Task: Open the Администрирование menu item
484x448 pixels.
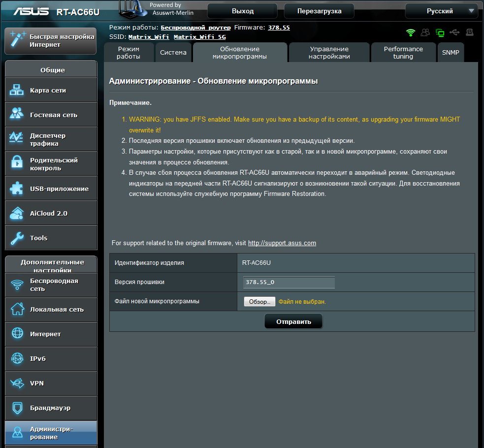Action: tap(51, 433)
